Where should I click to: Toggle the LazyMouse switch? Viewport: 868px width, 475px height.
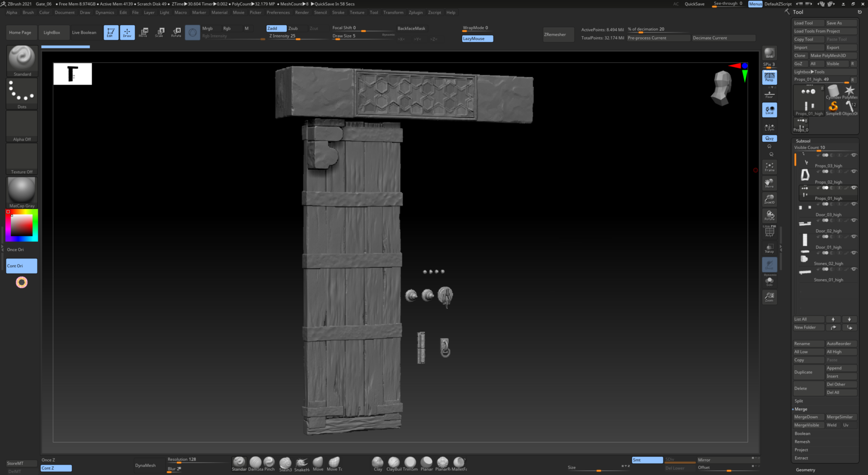[x=477, y=39]
